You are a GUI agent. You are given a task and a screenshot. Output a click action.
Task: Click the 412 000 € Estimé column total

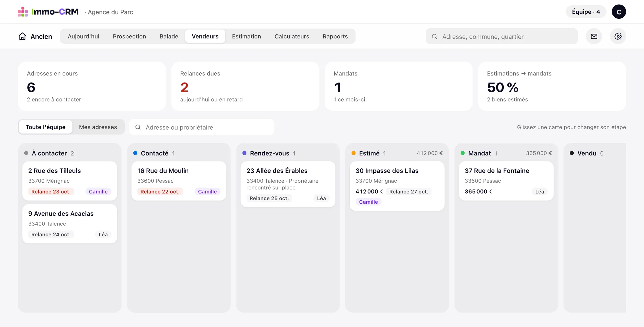click(430, 153)
